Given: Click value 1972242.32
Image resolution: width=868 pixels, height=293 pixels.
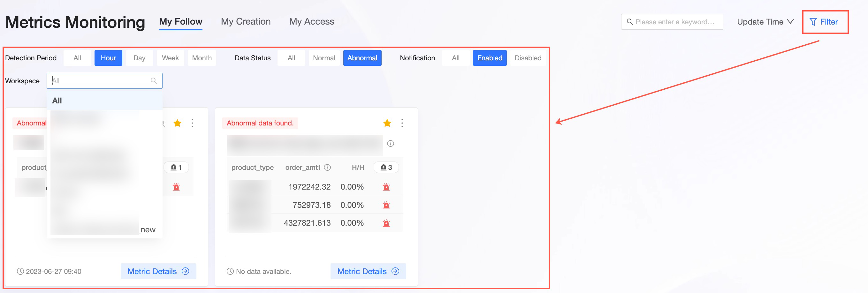Looking at the screenshot, I should point(309,187).
